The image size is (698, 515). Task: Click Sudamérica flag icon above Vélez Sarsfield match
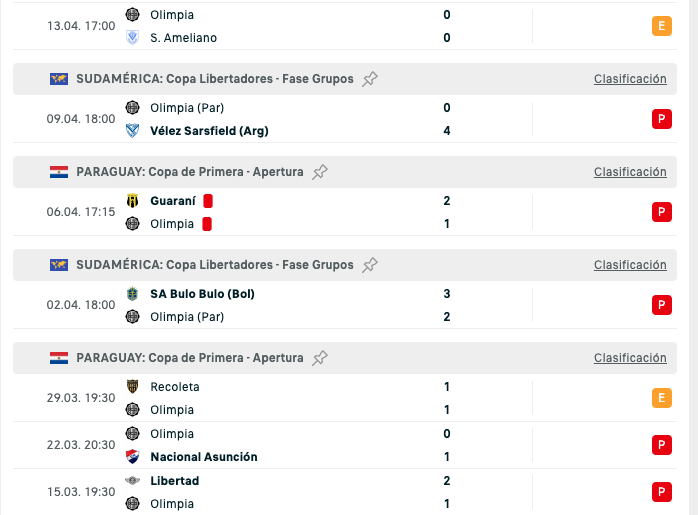pyautogui.click(x=59, y=79)
